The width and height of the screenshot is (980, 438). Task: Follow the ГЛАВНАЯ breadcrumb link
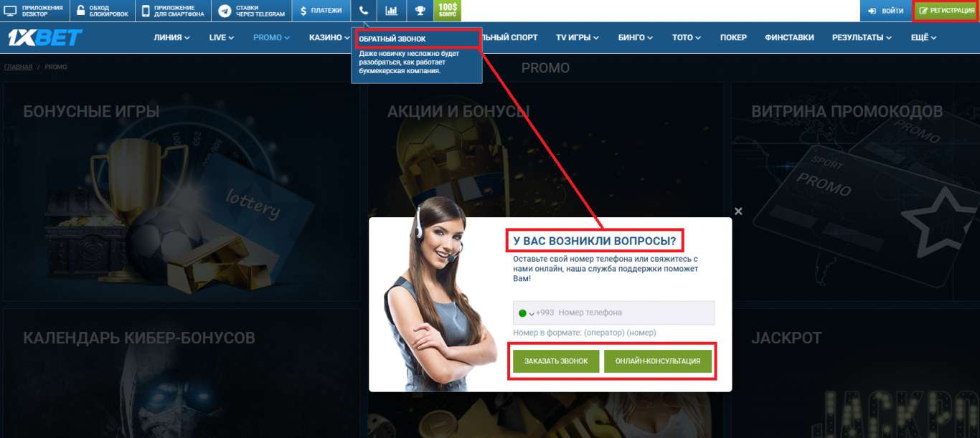click(18, 67)
